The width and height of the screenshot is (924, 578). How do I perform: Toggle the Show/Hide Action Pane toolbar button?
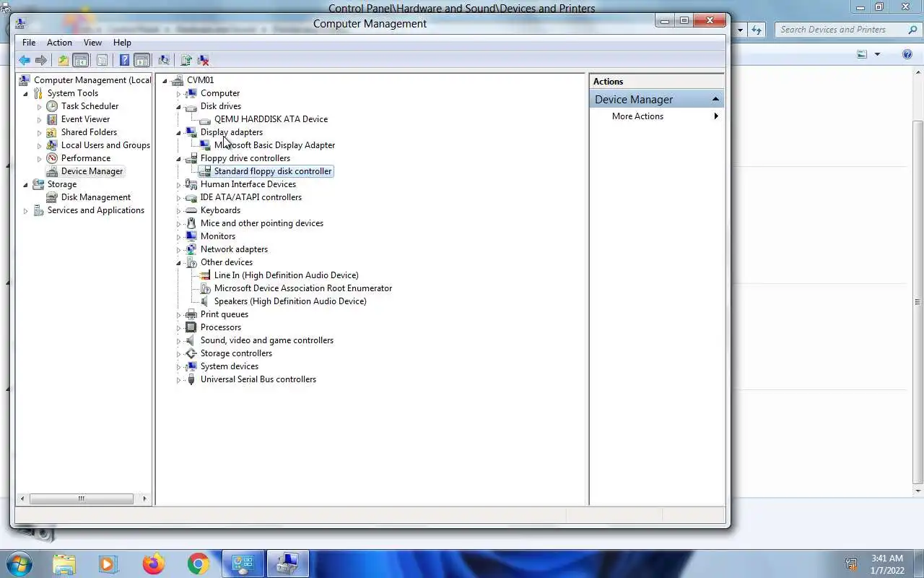[x=141, y=61]
